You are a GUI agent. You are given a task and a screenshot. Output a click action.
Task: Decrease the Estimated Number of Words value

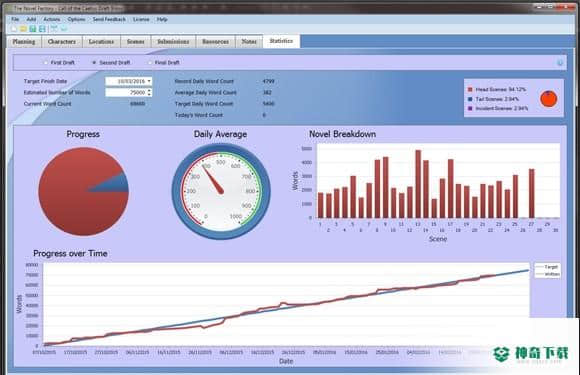(x=149, y=94)
